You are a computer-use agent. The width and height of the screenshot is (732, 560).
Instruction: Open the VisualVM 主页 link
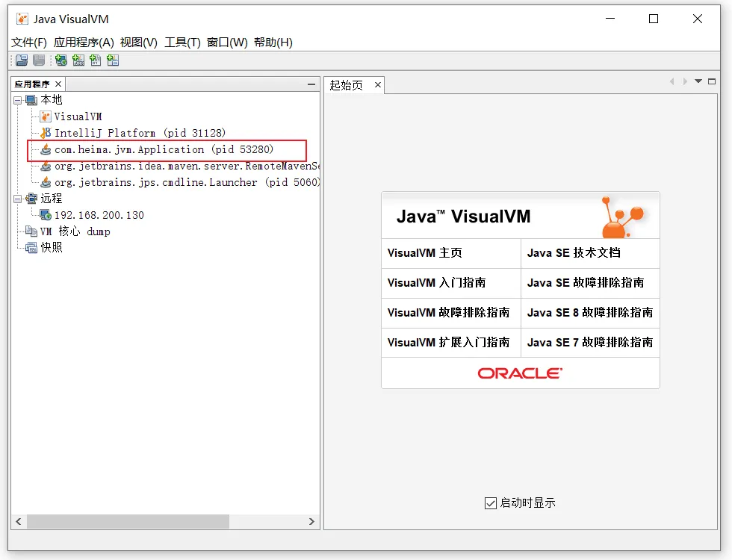425,253
